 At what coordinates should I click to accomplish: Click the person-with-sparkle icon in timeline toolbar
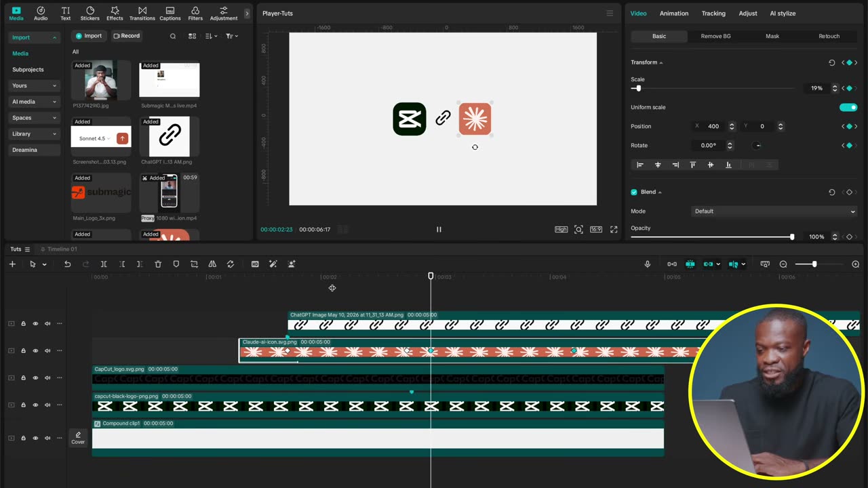pos(292,264)
